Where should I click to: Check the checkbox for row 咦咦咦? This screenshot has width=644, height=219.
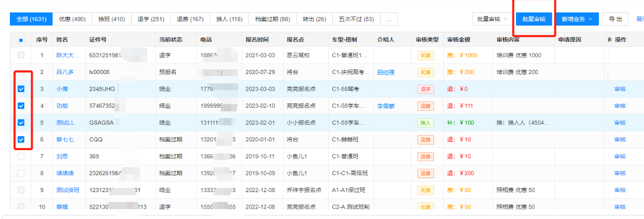(21, 173)
